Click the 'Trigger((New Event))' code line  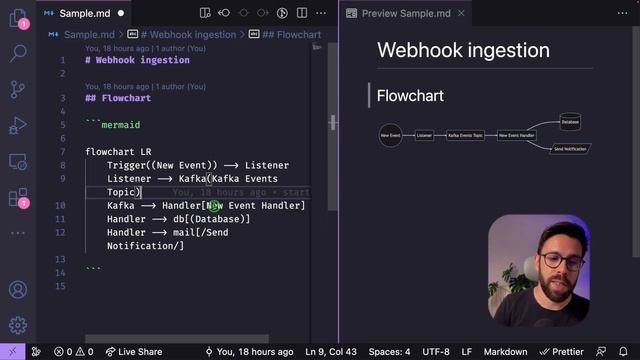click(x=198, y=165)
